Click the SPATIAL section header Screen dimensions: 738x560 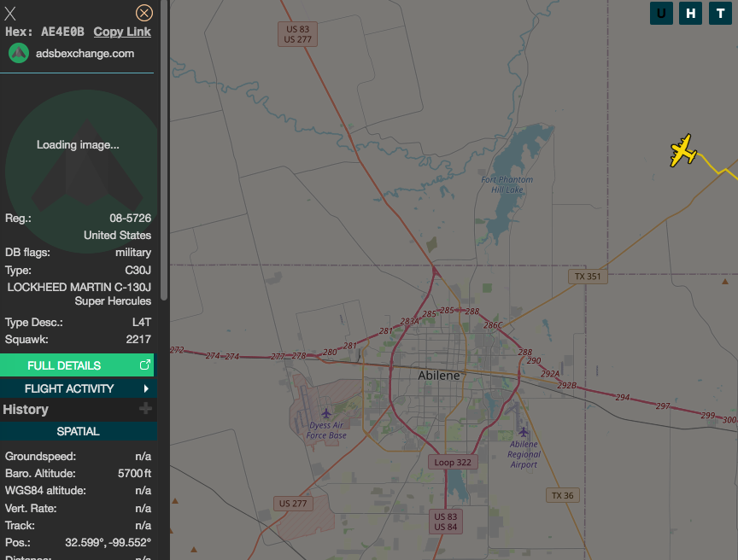(x=78, y=432)
